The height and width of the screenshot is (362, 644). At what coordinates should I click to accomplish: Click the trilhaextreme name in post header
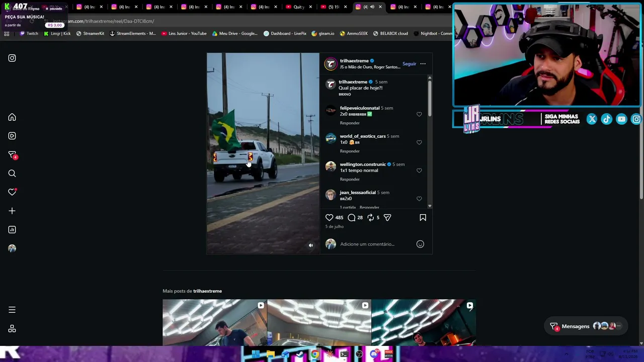[354, 61]
